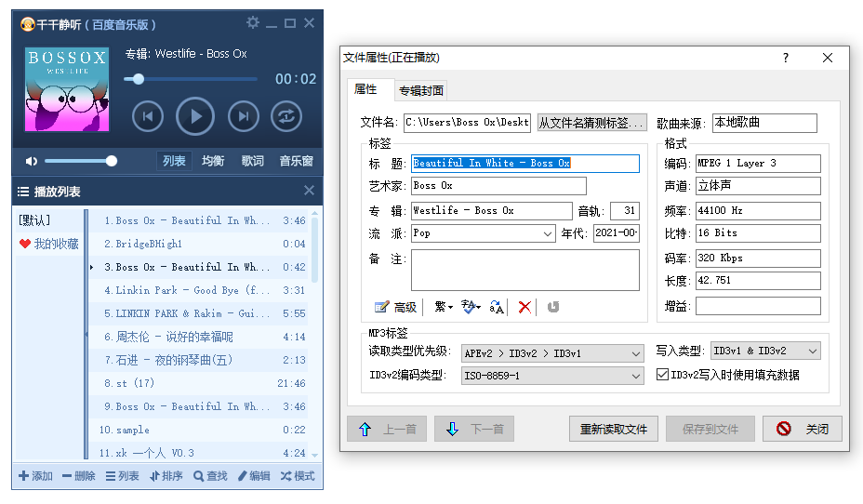Viewport: 863px width, 504px height.
Task: Open 读取类型优先级 dropdown
Action: pyautogui.click(x=552, y=353)
